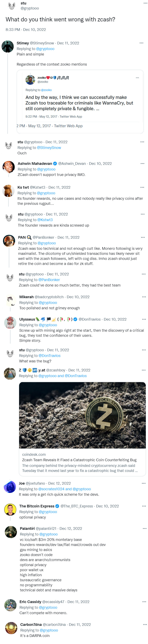
Task: Click The Bitcoin Express verified badge
Action: click(x=57, y=506)
